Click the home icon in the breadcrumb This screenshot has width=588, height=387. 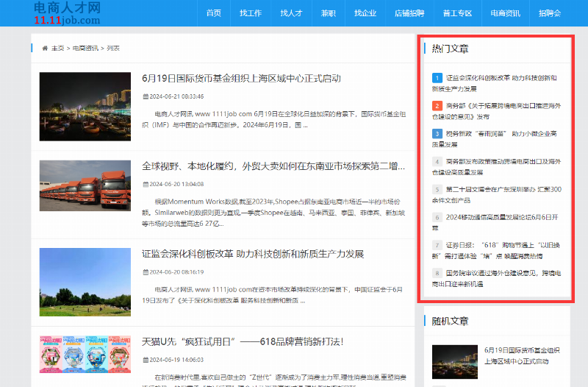pyautogui.click(x=45, y=48)
